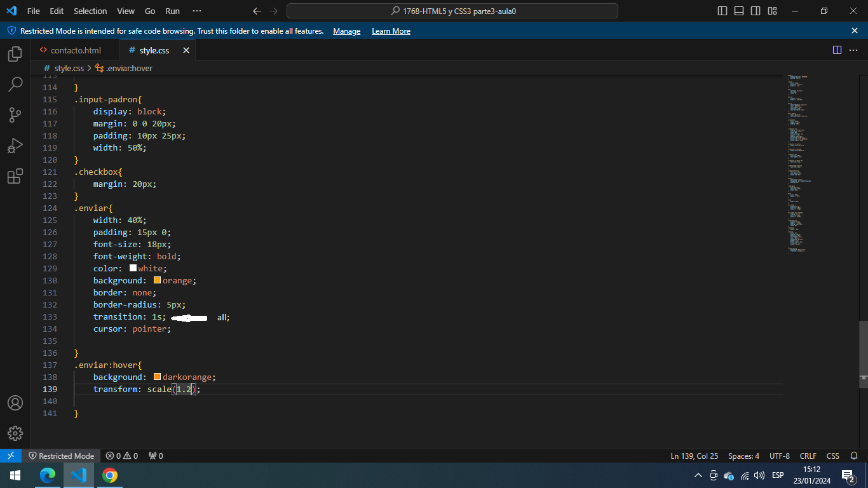Open the Selection menu

90,11
